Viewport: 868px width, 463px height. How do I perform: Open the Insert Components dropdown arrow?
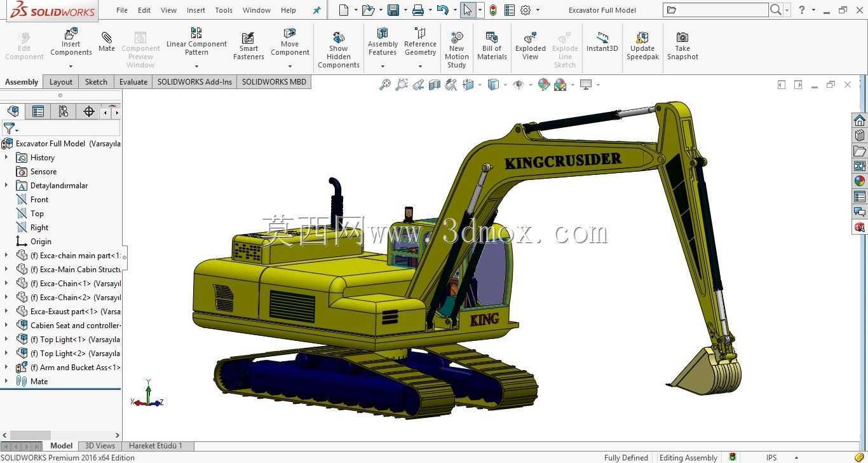(71, 66)
